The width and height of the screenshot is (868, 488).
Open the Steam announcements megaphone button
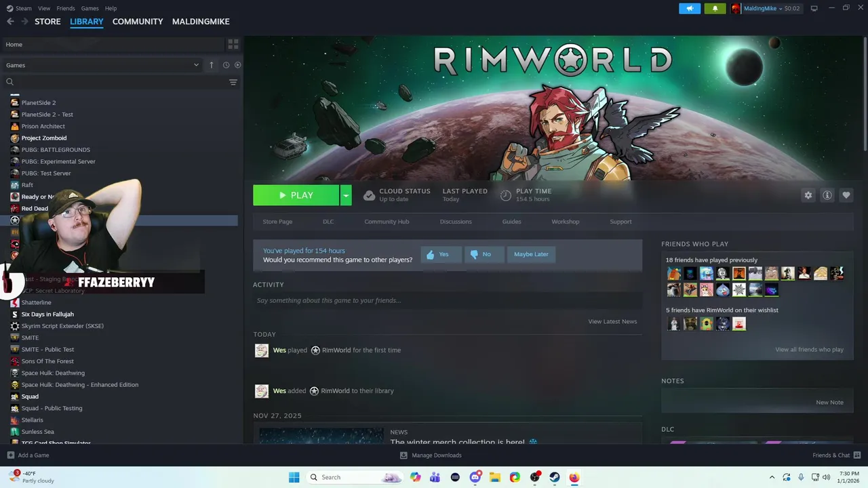[x=690, y=8]
